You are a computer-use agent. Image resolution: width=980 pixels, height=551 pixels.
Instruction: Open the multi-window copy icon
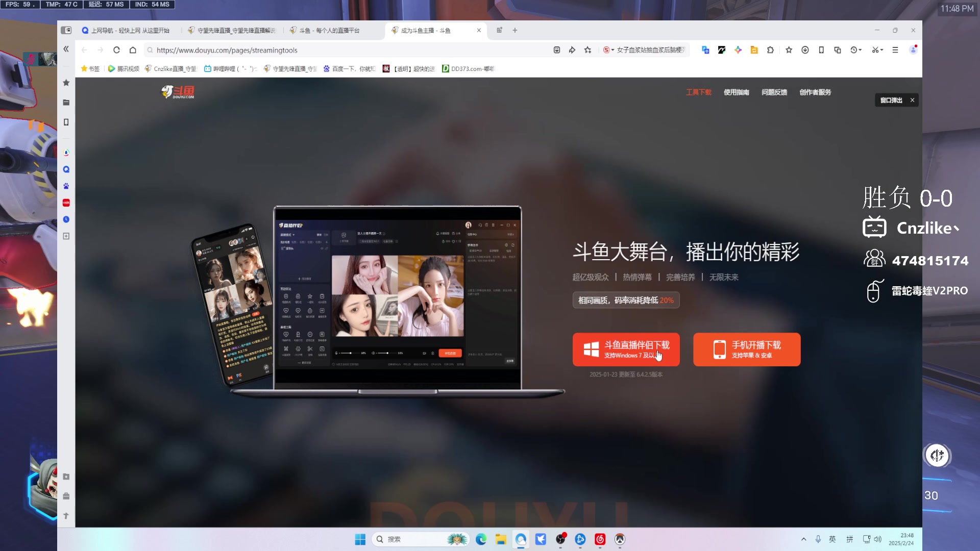838,50
